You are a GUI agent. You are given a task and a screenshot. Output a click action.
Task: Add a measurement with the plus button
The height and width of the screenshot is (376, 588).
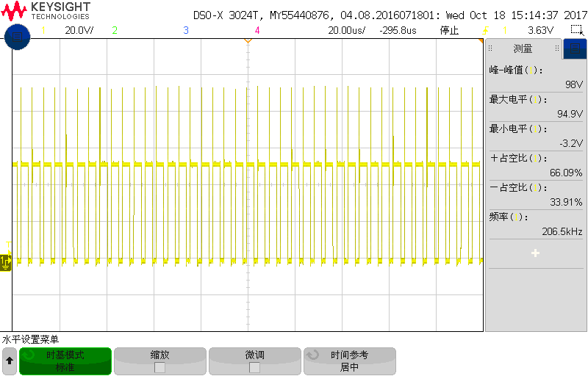coord(536,253)
